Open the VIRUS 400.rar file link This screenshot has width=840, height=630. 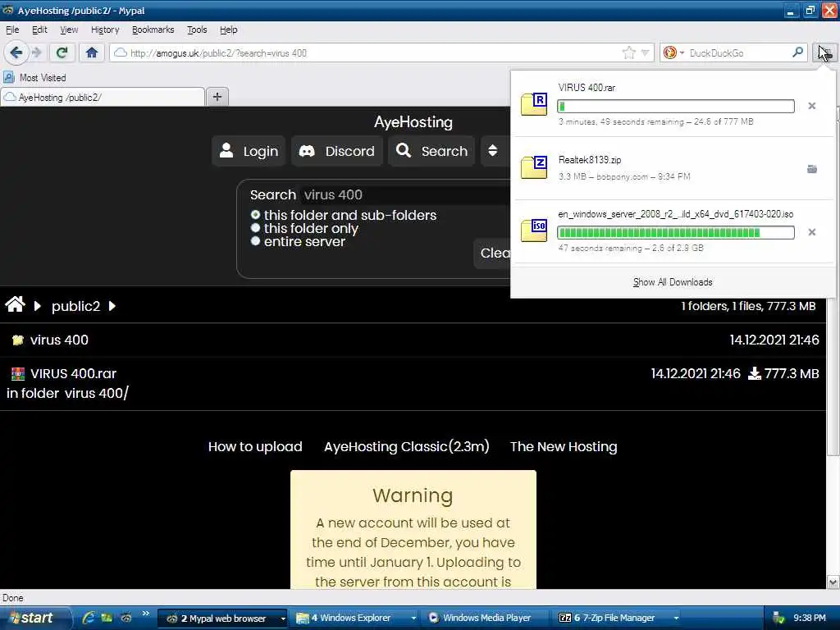pyautogui.click(x=73, y=373)
